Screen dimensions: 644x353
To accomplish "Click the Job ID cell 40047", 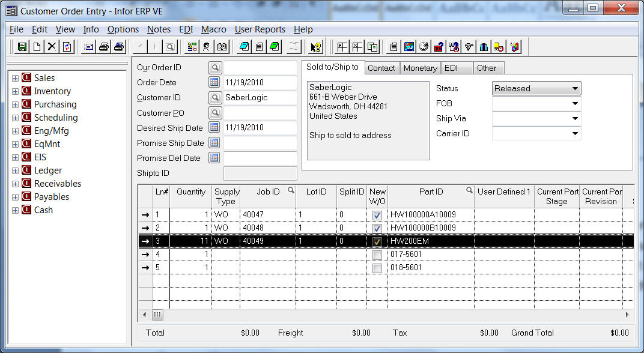I will click(x=268, y=215).
